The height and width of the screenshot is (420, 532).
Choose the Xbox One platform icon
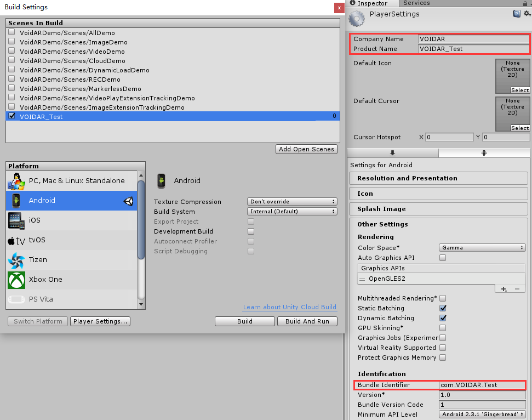click(16, 280)
